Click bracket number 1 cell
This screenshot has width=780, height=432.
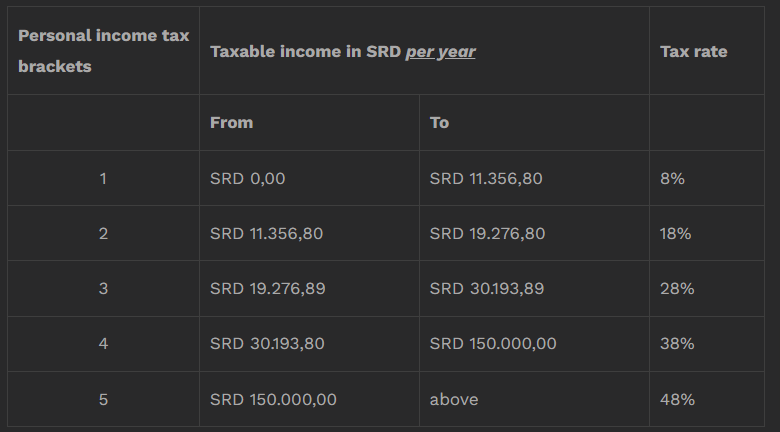[103, 178]
